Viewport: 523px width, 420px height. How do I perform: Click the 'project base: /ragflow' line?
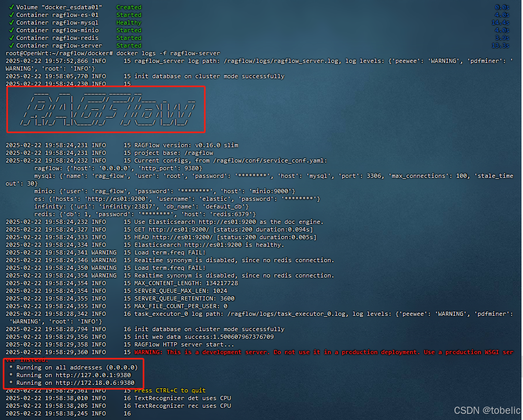pyautogui.click(x=174, y=153)
